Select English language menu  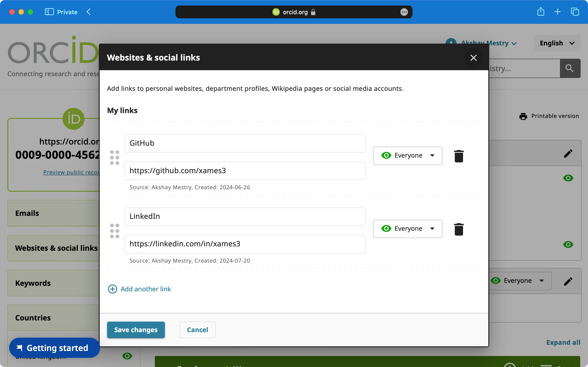click(557, 43)
